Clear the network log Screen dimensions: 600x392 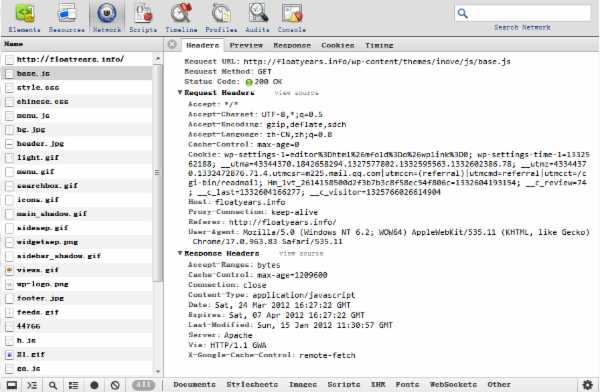pyautogui.click(x=115, y=385)
